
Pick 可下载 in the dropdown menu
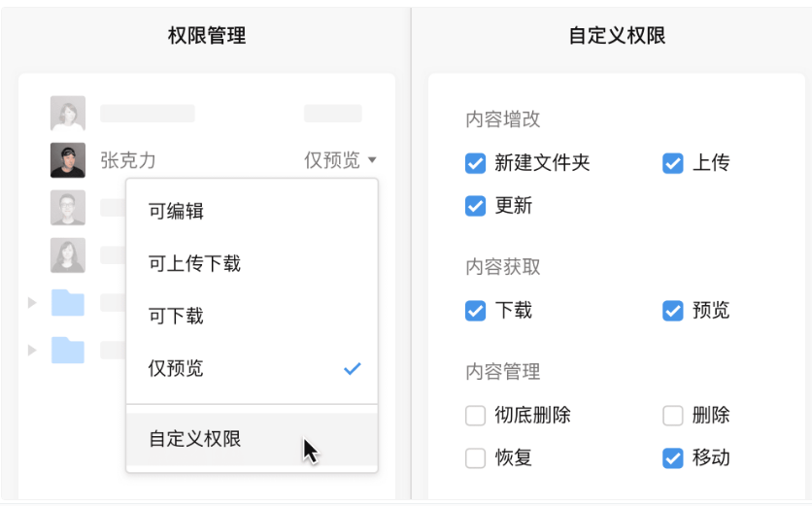(177, 317)
